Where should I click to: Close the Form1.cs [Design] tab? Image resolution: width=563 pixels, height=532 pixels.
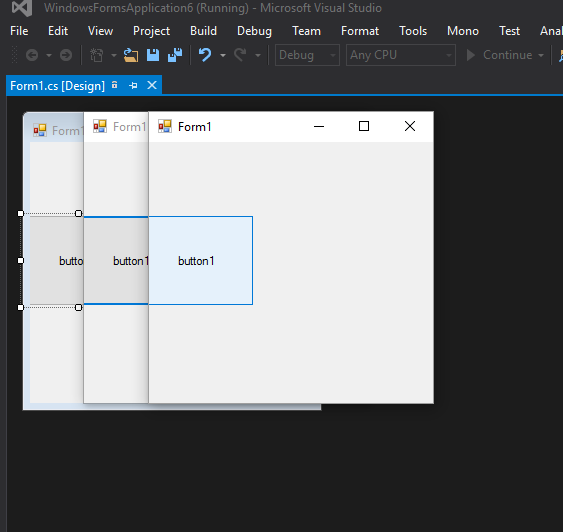click(152, 85)
